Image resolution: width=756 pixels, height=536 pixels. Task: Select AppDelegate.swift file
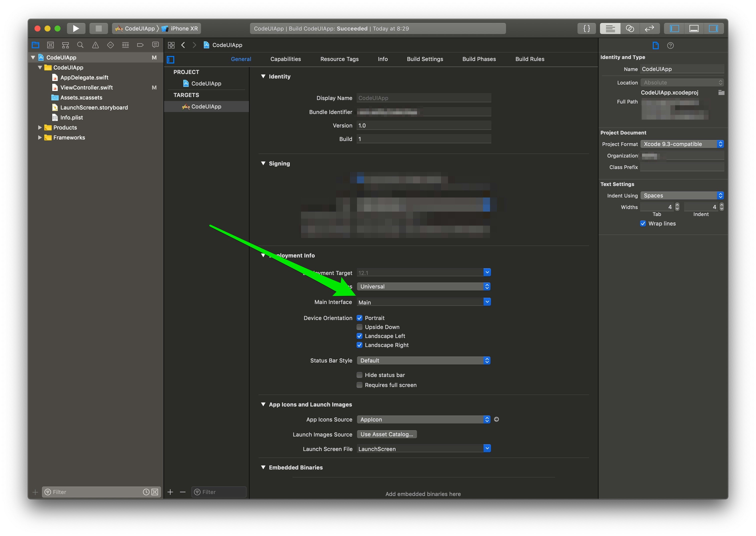(84, 77)
